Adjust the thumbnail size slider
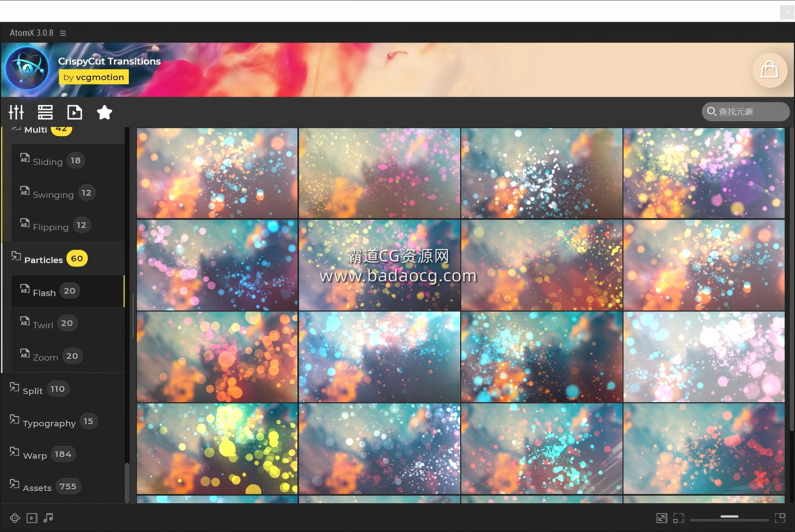Image resolution: width=795 pixels, height=532 pixels. [x=729, y=518]
